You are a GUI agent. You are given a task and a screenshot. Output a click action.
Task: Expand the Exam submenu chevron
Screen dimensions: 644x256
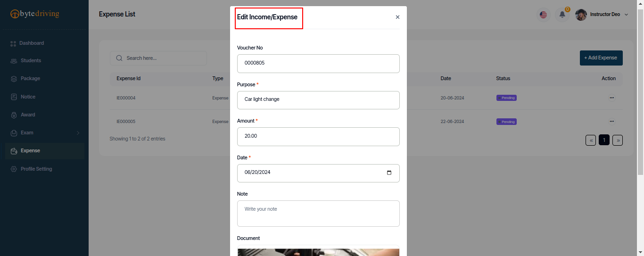coord(78,133)
